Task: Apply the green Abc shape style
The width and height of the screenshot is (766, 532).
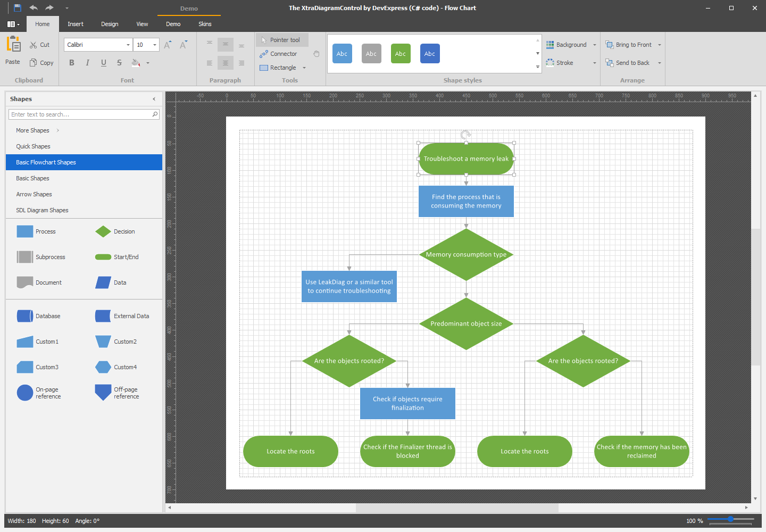Action: [x=401, y=54]
